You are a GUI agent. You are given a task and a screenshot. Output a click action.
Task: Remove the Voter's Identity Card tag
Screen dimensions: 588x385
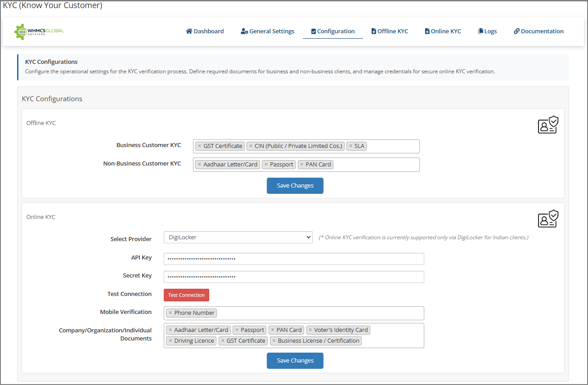[310, 330]
